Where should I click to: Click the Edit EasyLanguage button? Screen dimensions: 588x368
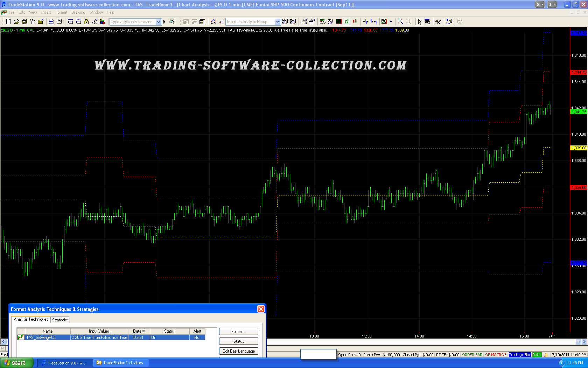click(238, 351)
